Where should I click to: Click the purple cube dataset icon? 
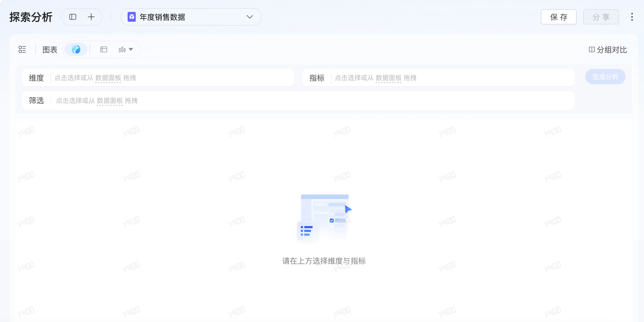tap(132, 17)
